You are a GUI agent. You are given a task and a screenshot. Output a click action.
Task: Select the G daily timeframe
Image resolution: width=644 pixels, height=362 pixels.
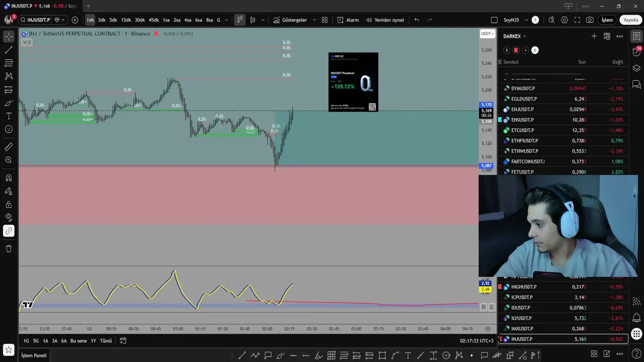218,20
